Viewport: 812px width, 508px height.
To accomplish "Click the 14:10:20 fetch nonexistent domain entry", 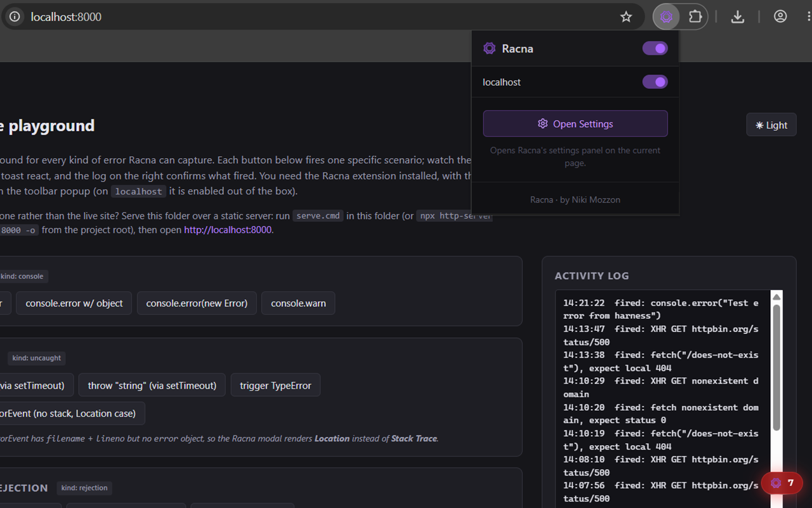I will [x=660, y=414].
